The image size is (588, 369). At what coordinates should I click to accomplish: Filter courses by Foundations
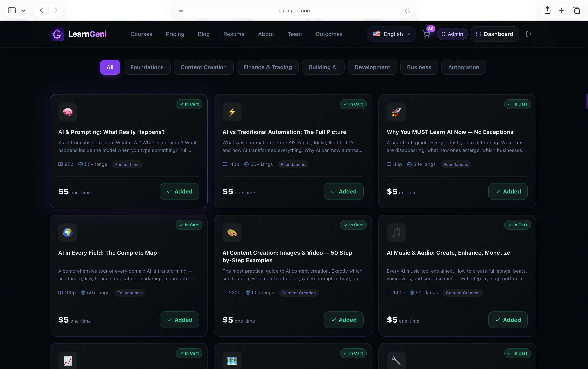[147, 67]
